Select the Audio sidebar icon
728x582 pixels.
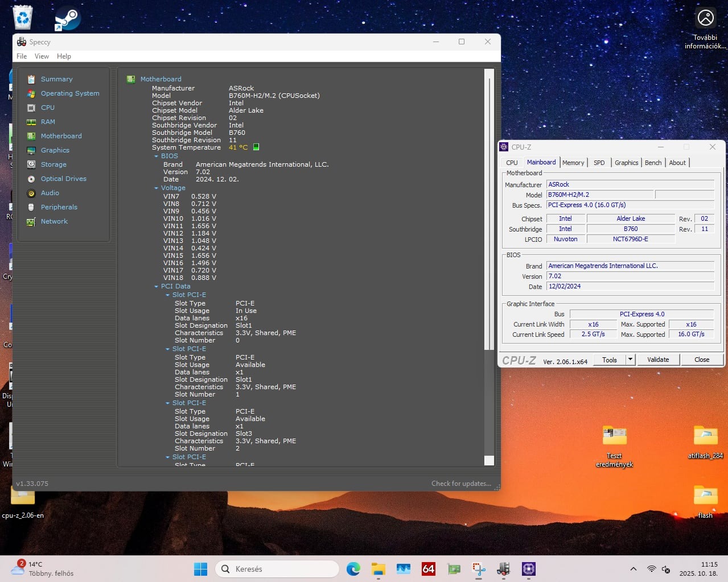(31, 193)
